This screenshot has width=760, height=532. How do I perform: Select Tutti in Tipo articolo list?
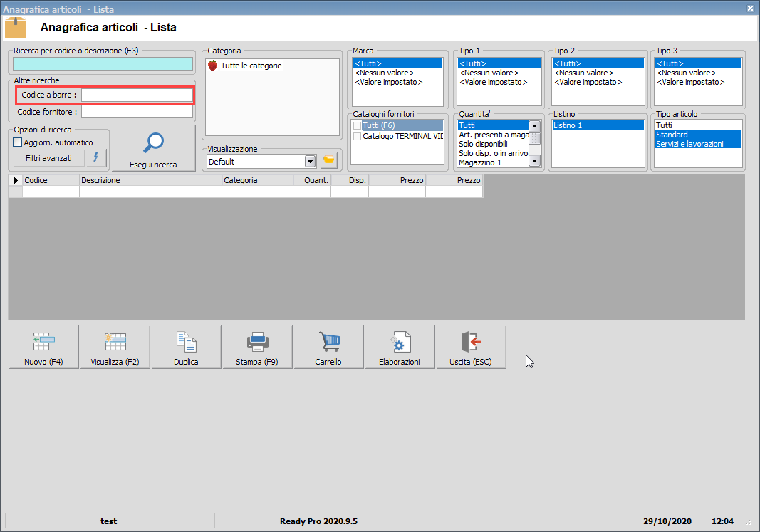[x=698, y=125]
